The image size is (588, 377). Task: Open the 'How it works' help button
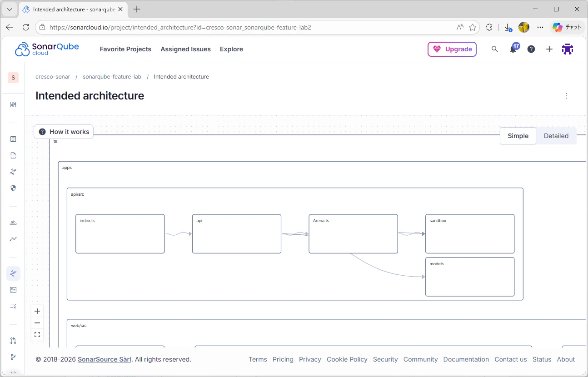(64, 132)
